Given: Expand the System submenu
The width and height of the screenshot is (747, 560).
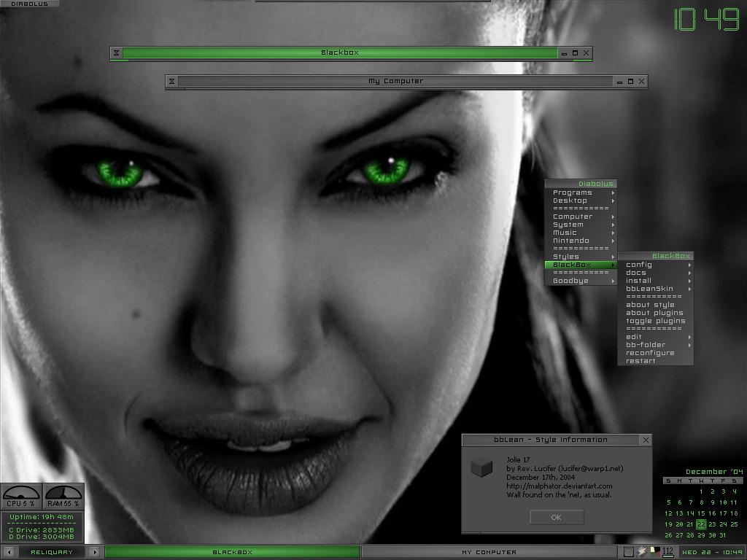Looking at the screenshot, I should [581, 225].
